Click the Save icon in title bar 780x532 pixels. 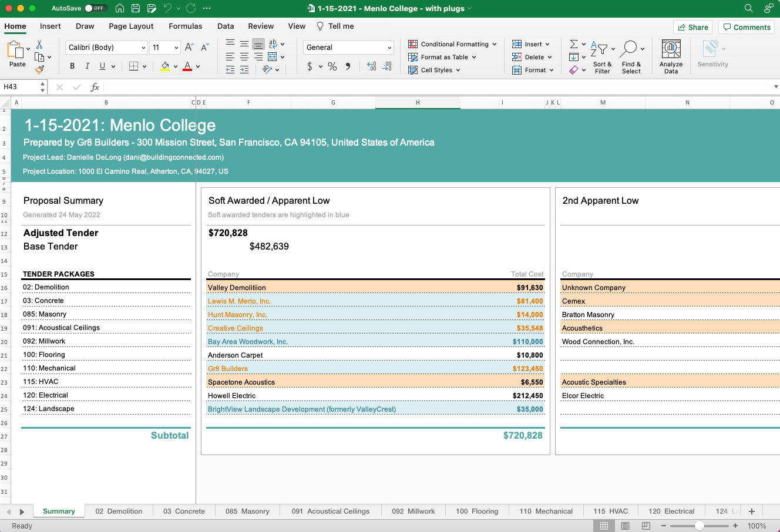136,8
